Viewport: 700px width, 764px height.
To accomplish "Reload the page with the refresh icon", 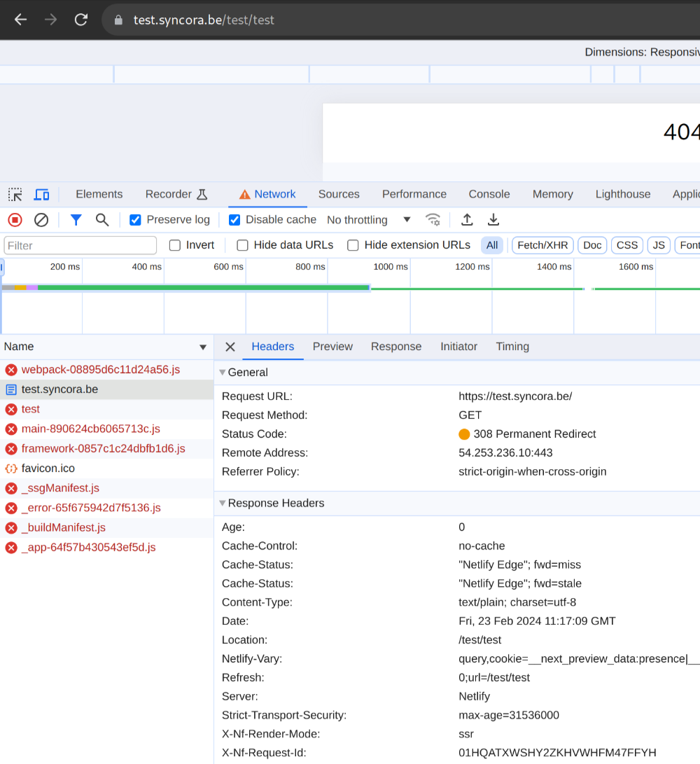I will 81,20.
